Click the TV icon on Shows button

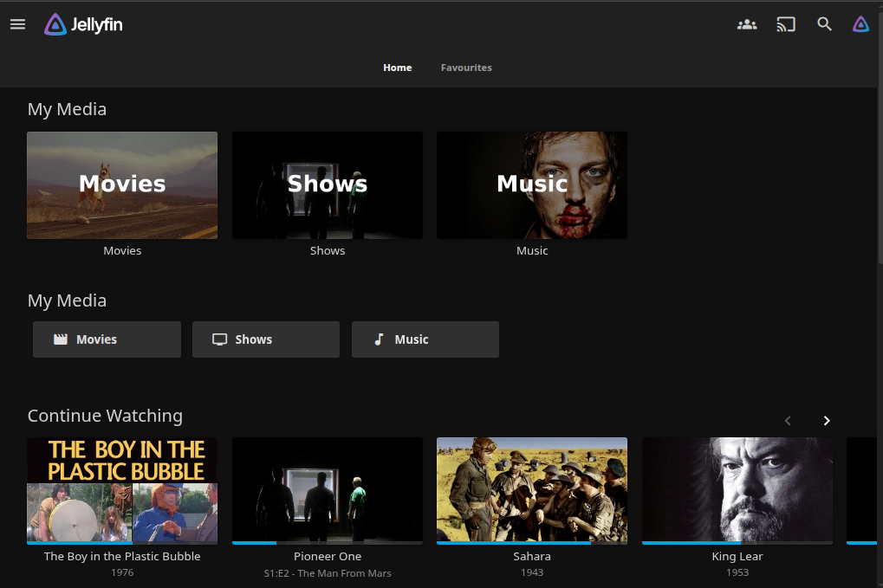220,339
